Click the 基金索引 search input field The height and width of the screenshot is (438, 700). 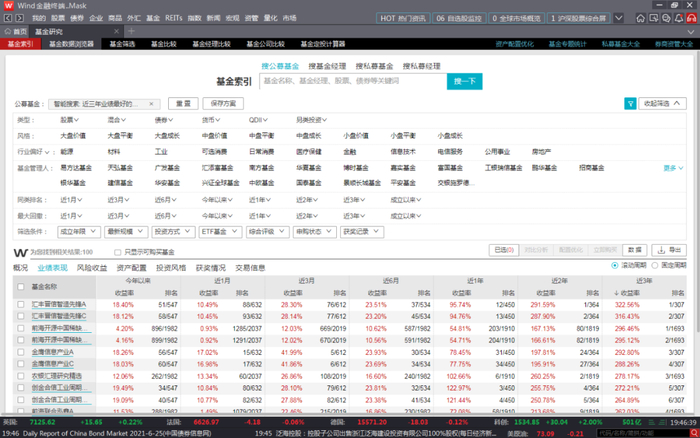[353, 81]
